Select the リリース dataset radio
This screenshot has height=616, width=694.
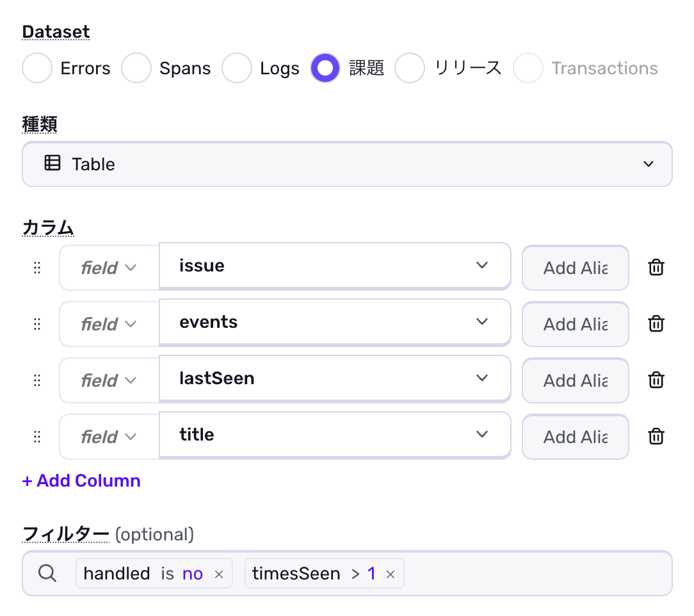(410, 69)
